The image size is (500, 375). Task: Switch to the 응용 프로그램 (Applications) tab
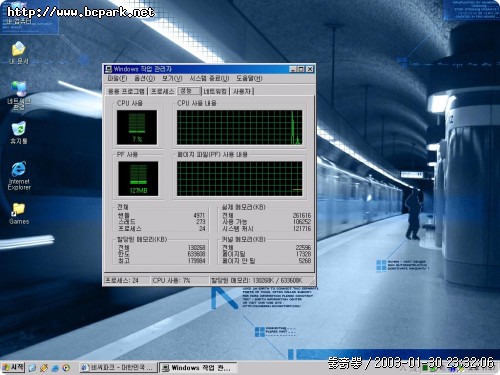[x=126, y=91]
